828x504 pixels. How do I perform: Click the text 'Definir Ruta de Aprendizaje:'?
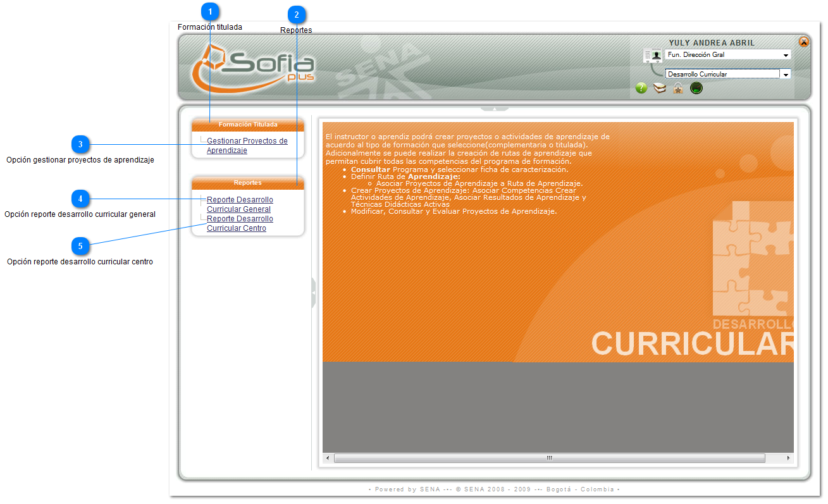405,176
